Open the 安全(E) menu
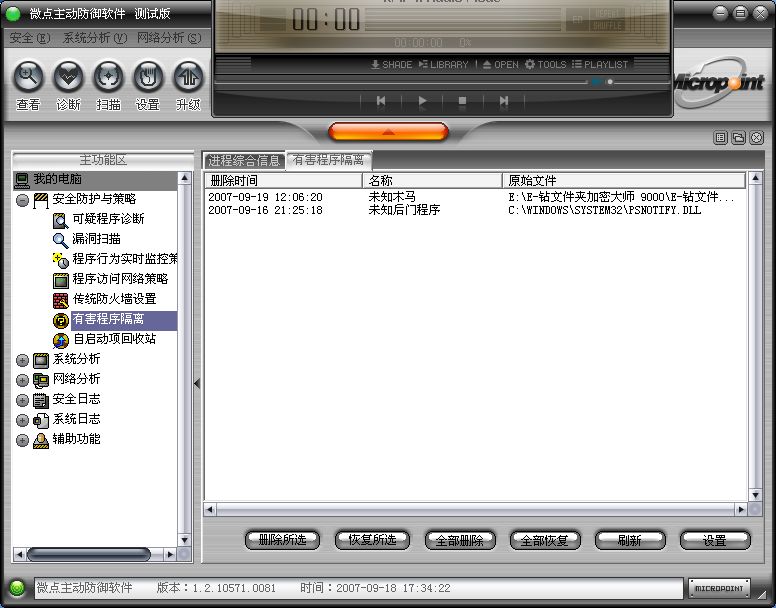 pyautogui.click(x=30, y=38)
